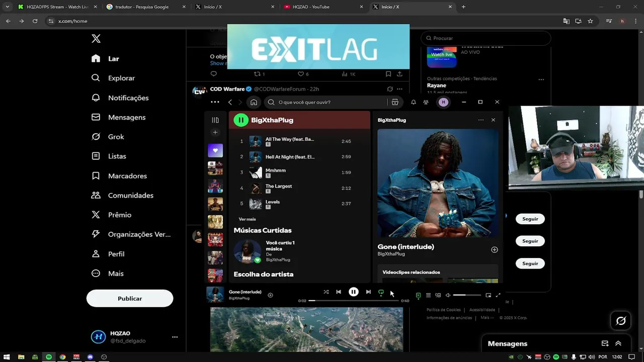
Task: Add Gone (interlude) to liked songs in bottom bar
Action: 270,295
